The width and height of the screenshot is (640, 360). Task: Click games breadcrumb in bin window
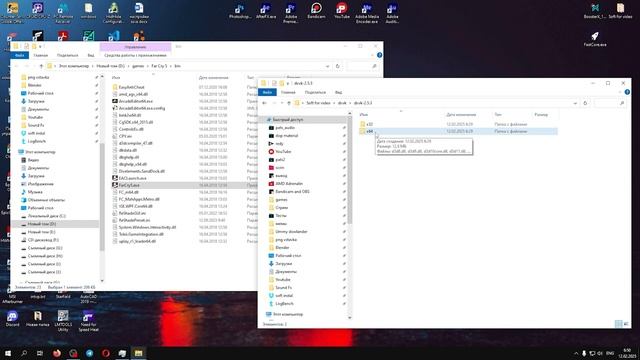tap(138, 66)
